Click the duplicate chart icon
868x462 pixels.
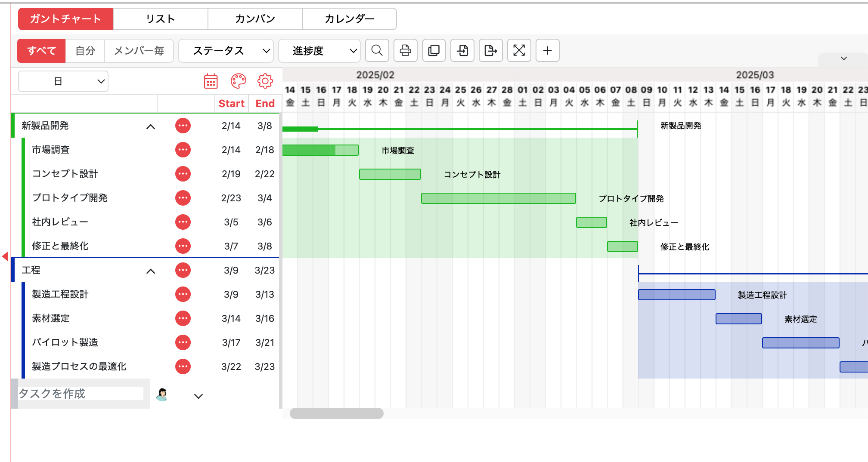pyautogui.click(x=434, y=50)
